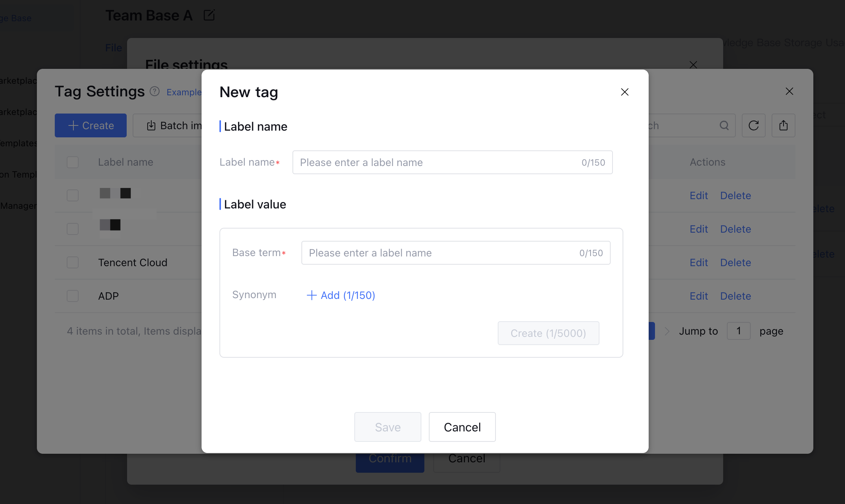This screenshot has height=504, width=845.
Task: Click the search magnifier icon
Action: click(724, 125)
